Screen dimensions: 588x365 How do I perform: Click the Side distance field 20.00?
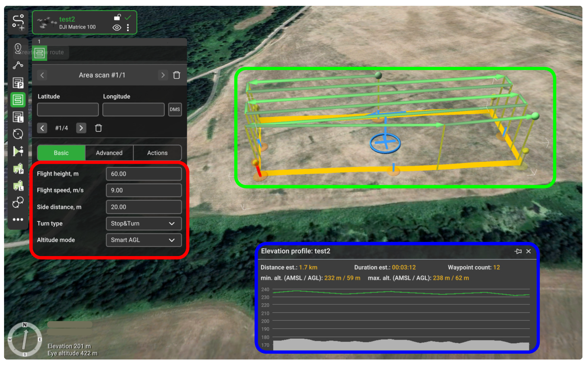pos(144,207)
